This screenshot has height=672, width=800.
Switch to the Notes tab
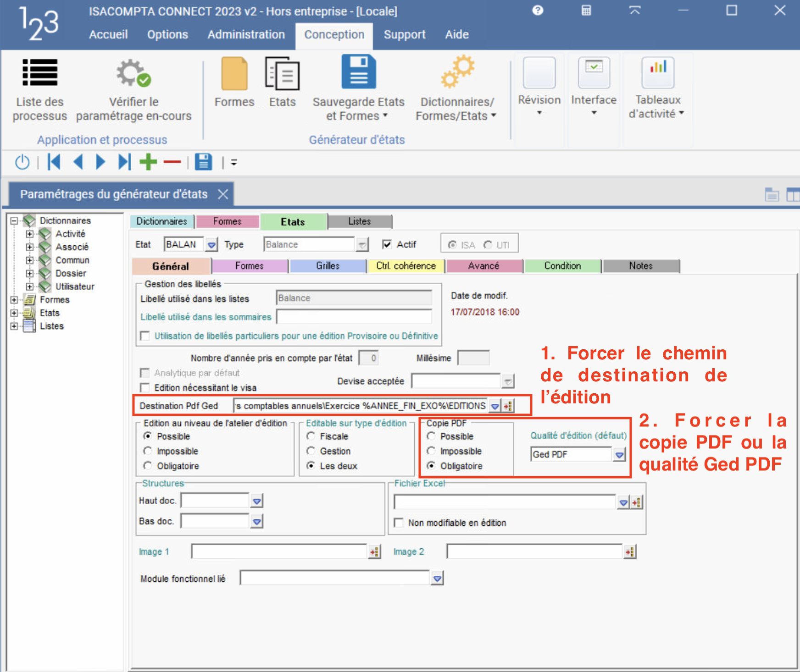point(641,266)
